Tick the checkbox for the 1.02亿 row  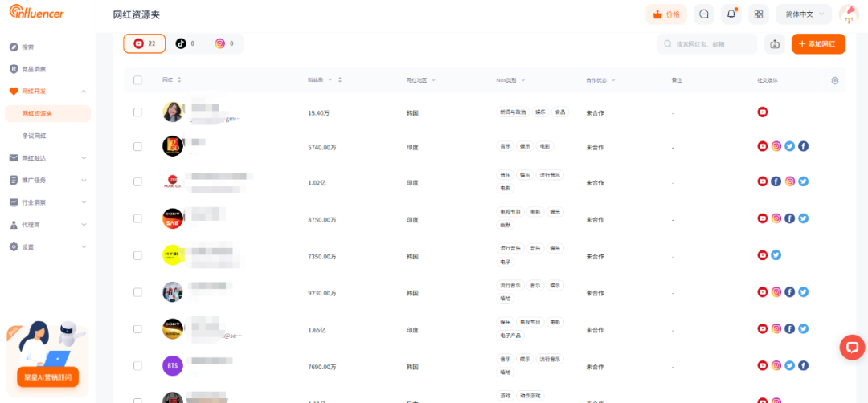138,181
